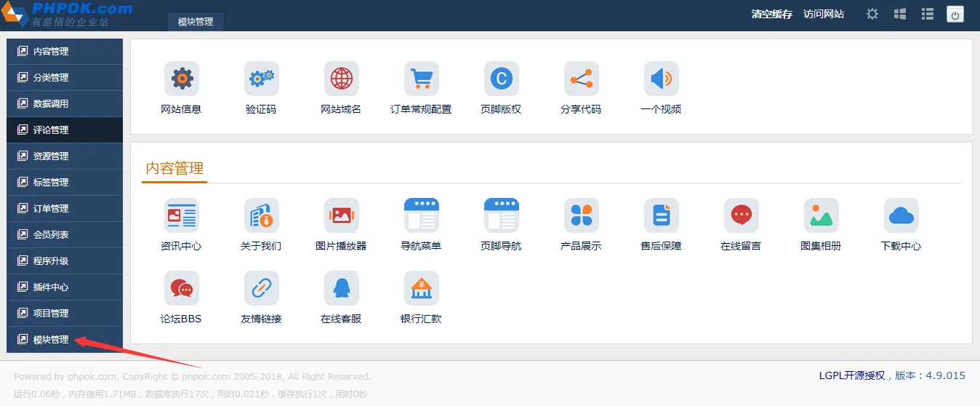Image resolution: width=980 pixels, height=406 pixels.
Task: Open the 友情链接 chain link icon
Action: (x=261, y=288)
